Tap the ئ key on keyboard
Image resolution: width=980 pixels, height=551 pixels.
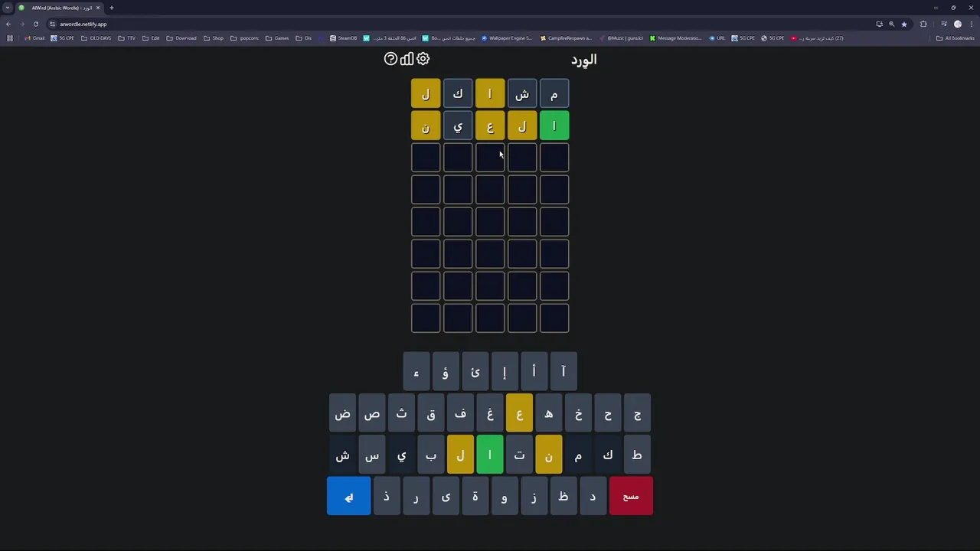(475, 371)
